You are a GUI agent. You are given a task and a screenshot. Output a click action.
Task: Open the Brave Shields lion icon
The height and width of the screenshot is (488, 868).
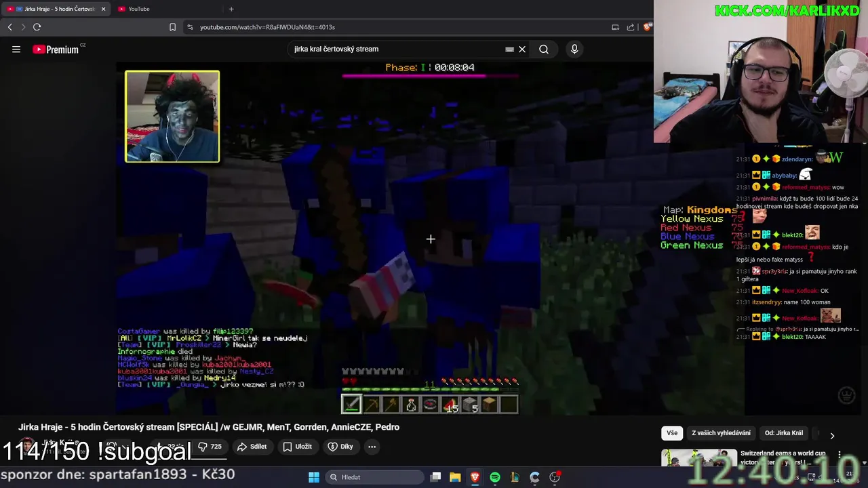click(648, 27)
